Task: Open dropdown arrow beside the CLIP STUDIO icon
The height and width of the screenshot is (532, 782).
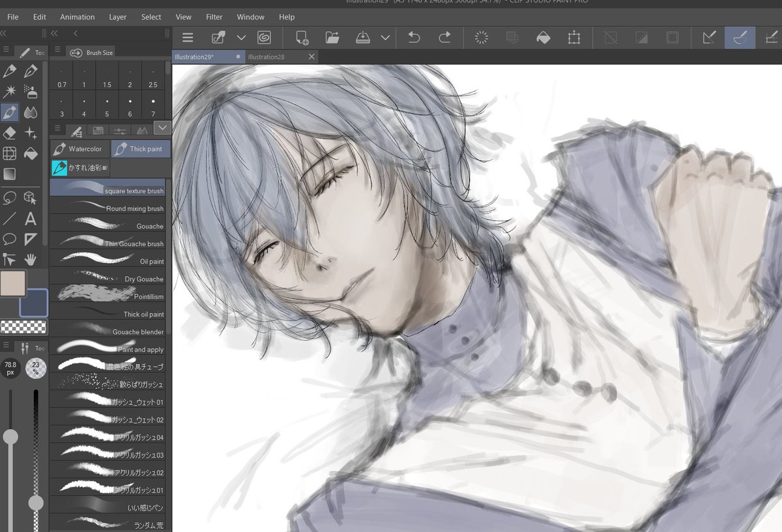Action: tap(241, 38)
